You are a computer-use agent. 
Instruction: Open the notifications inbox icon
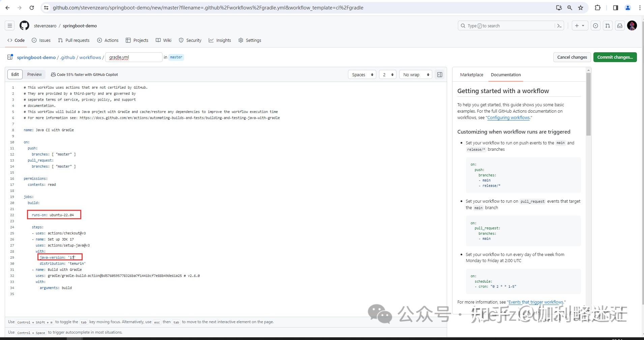620,26
